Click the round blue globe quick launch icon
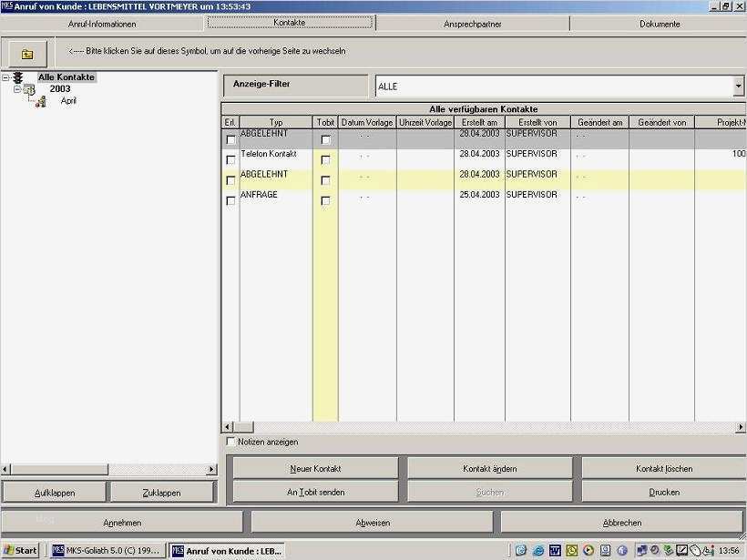The image size is (747, 560). pyautogui.click(x=622, y=551)
